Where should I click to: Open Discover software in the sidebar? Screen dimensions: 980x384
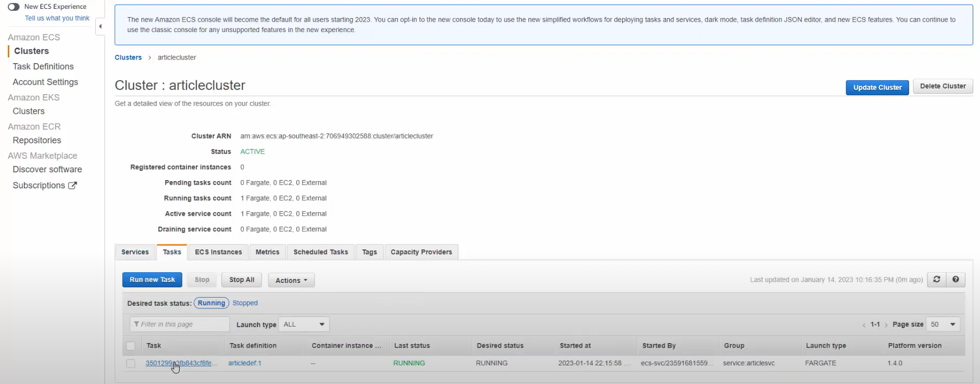point(47,169)
